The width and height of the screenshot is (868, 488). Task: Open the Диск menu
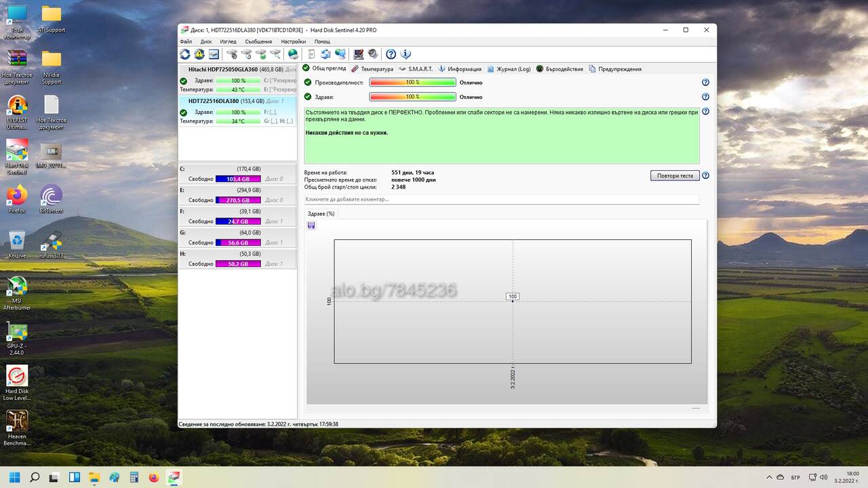pos(206,41)
